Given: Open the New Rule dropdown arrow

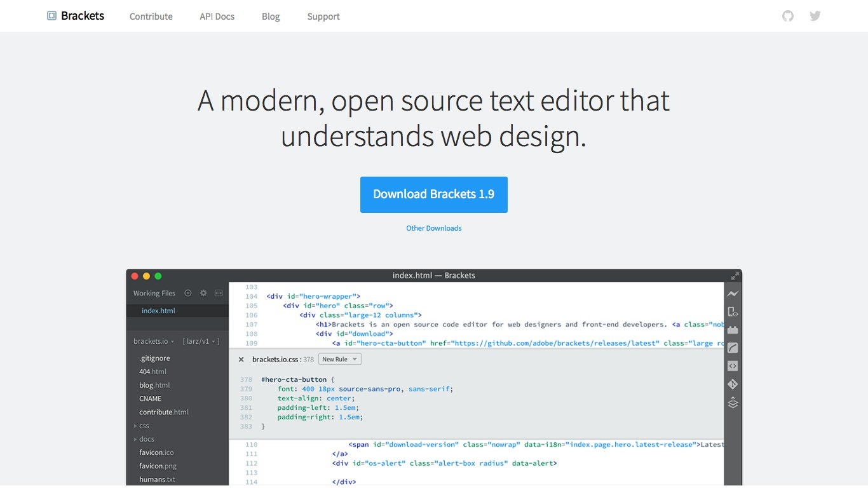Looking at the screenshot, I should [353, 359].
